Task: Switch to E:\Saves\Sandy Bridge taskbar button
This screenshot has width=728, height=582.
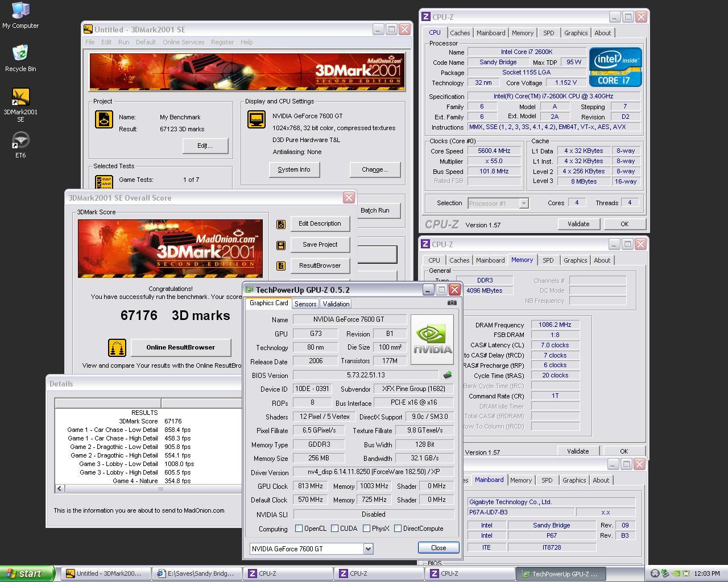Action: 197,573
